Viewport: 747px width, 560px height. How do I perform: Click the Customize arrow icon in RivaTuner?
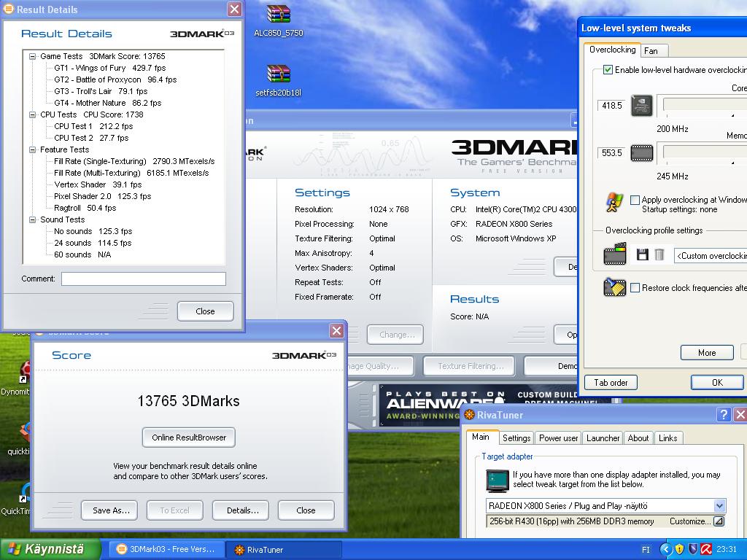tap(719, 521)
